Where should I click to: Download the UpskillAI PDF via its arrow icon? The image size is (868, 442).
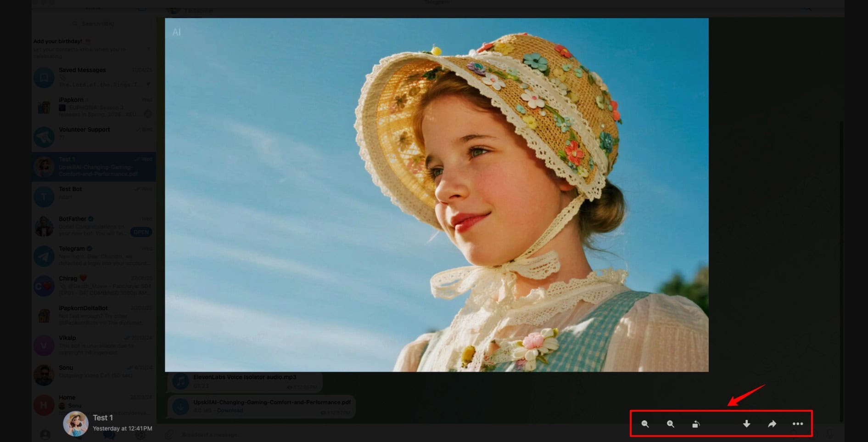181,406
